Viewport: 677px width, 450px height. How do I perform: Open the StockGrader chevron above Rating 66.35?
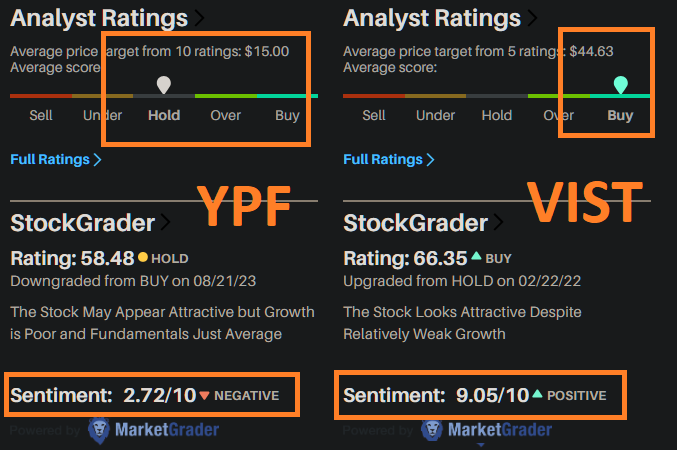click(x=499, y=222)
